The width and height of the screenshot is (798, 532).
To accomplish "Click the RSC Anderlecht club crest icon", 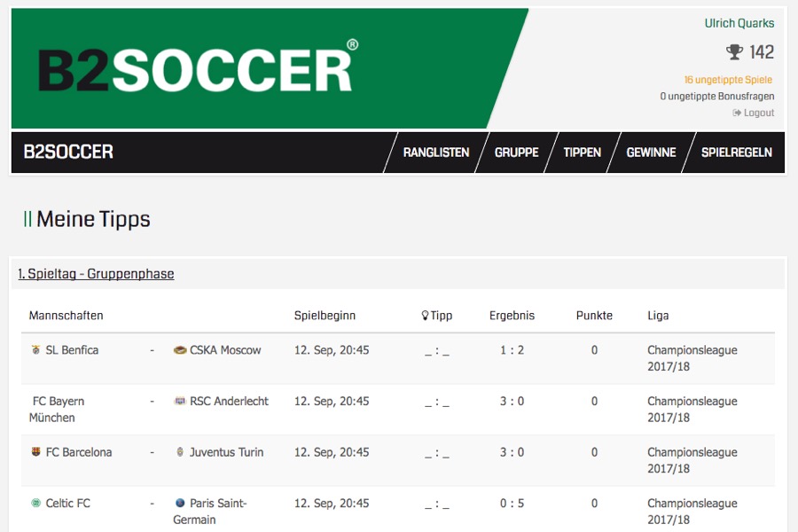I will click(180, 402).
